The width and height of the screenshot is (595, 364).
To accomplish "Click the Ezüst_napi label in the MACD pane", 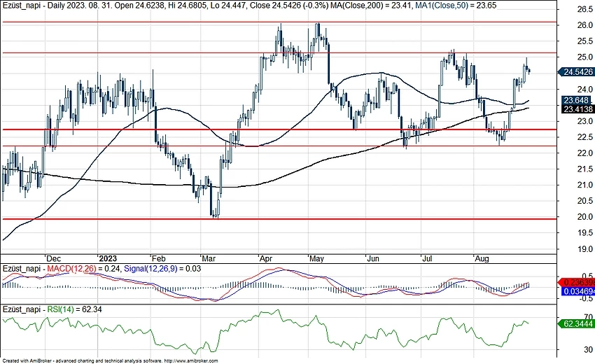I will pyautogui.click(x=21, y=269).
